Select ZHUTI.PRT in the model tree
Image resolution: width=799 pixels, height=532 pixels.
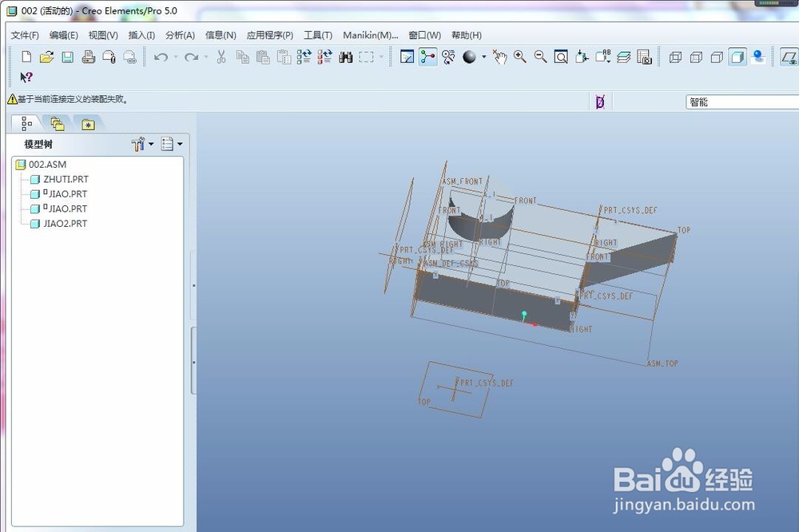59,180
